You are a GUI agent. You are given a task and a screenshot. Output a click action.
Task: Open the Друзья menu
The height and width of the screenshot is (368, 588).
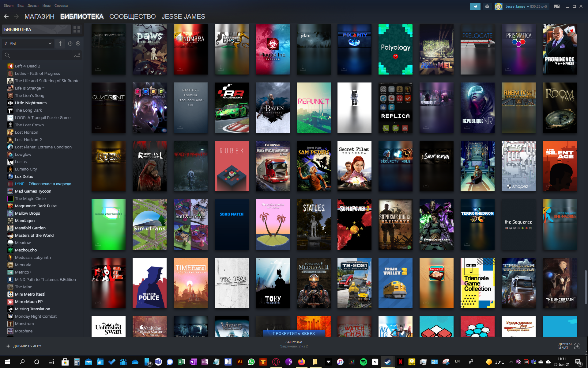(x=33, y=6)
